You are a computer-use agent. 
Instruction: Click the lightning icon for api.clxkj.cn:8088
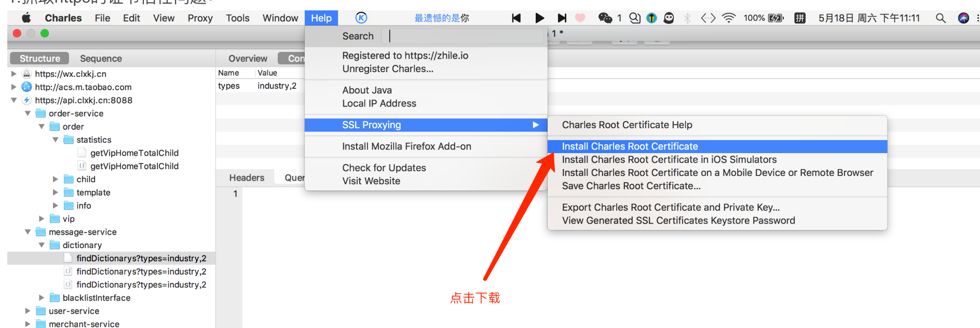(x=26, y=100)
